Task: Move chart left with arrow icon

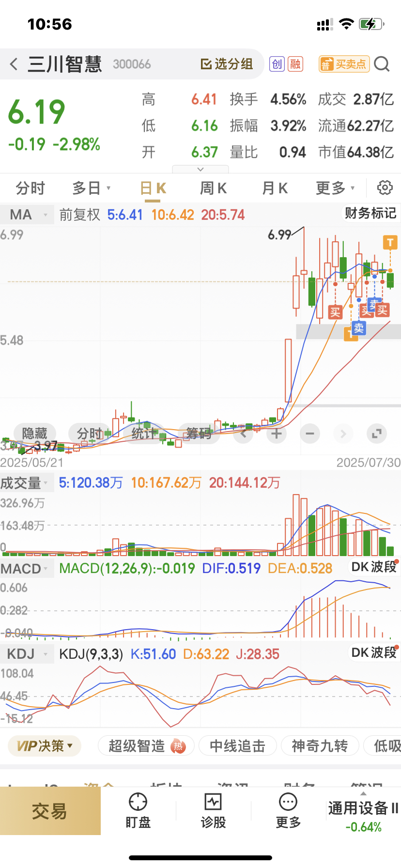Action: [x=244, y=433]
